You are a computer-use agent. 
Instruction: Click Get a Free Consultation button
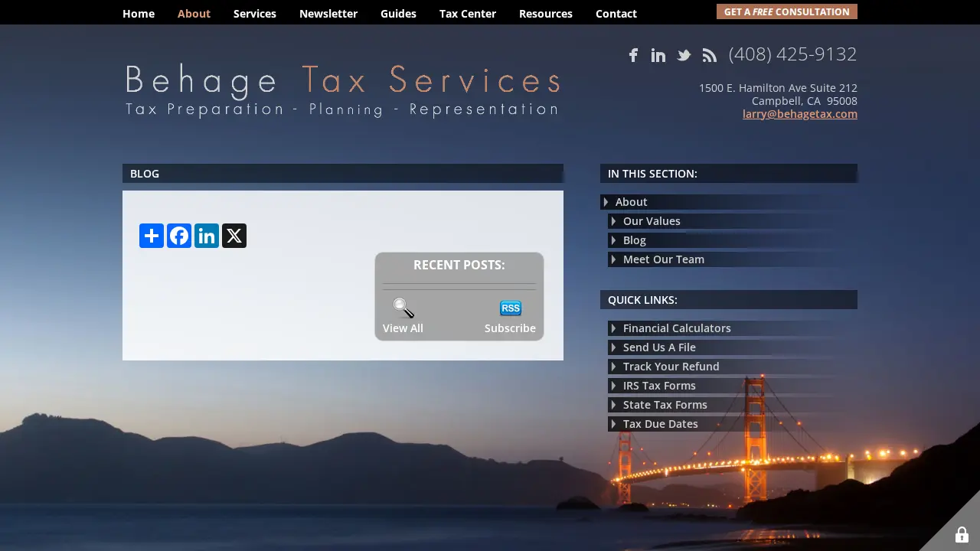pos(787,11)
